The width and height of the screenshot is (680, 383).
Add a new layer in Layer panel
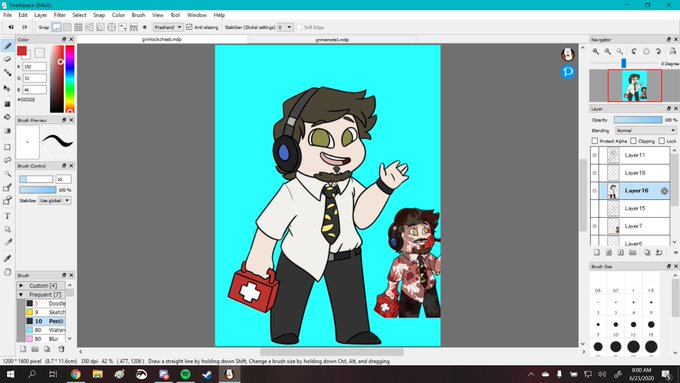[x=597, y=252]
